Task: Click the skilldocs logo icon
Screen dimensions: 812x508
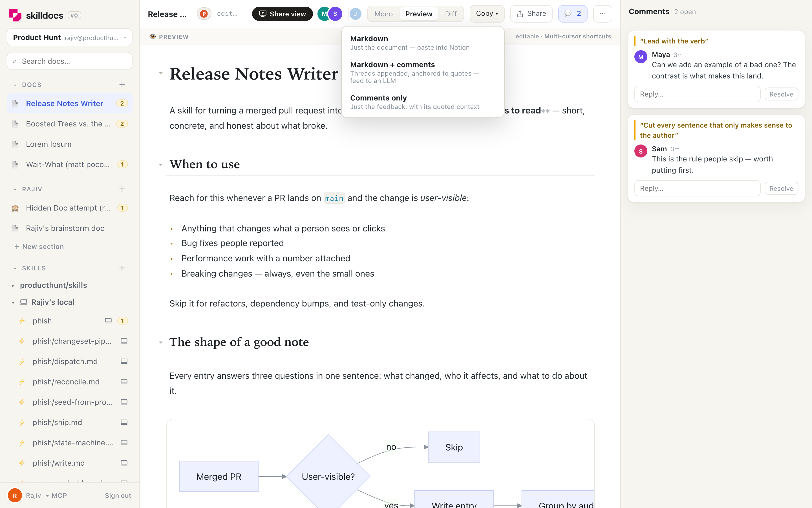Action: [x=15, y=15]
